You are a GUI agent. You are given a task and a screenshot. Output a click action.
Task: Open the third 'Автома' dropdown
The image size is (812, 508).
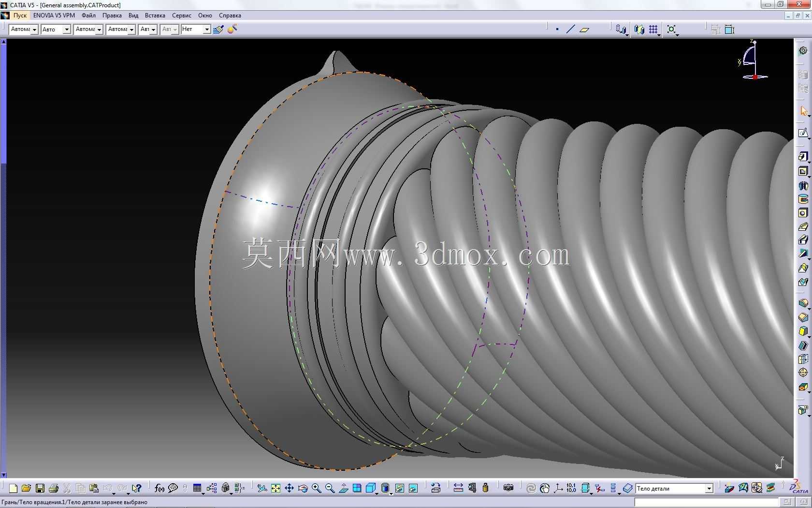tap(99, 30)
